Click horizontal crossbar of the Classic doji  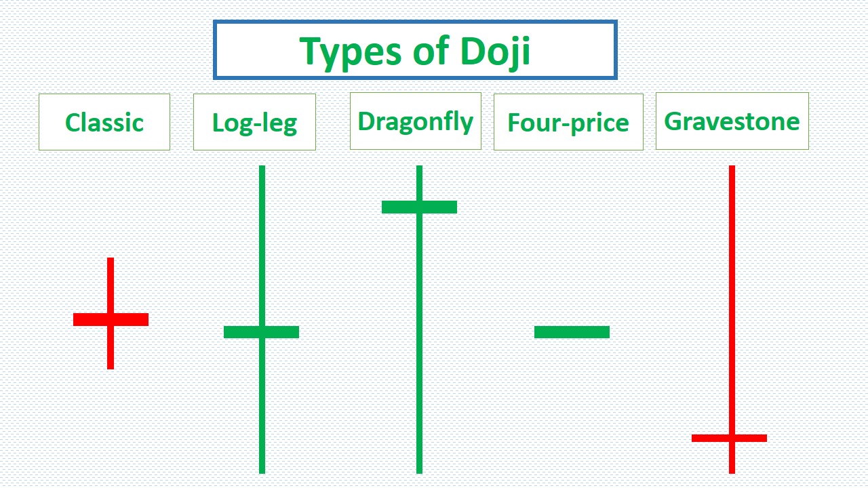(111, 319)
